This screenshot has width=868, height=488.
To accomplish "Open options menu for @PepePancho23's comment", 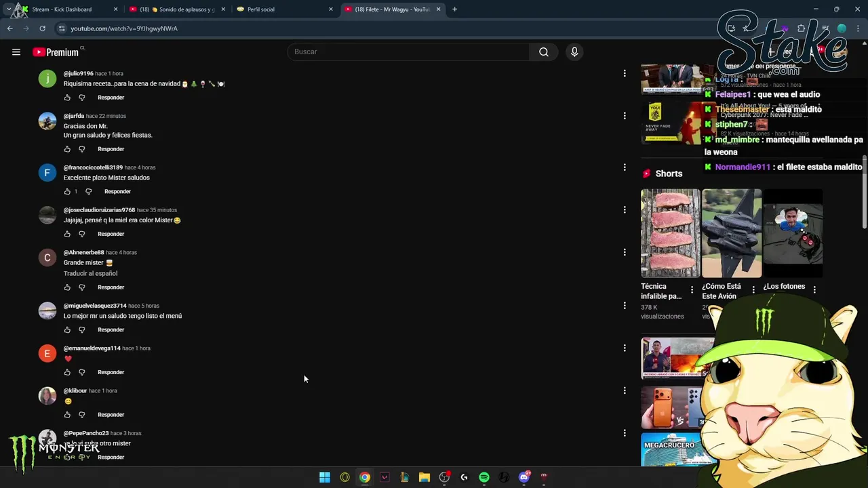I will (625, 433).
